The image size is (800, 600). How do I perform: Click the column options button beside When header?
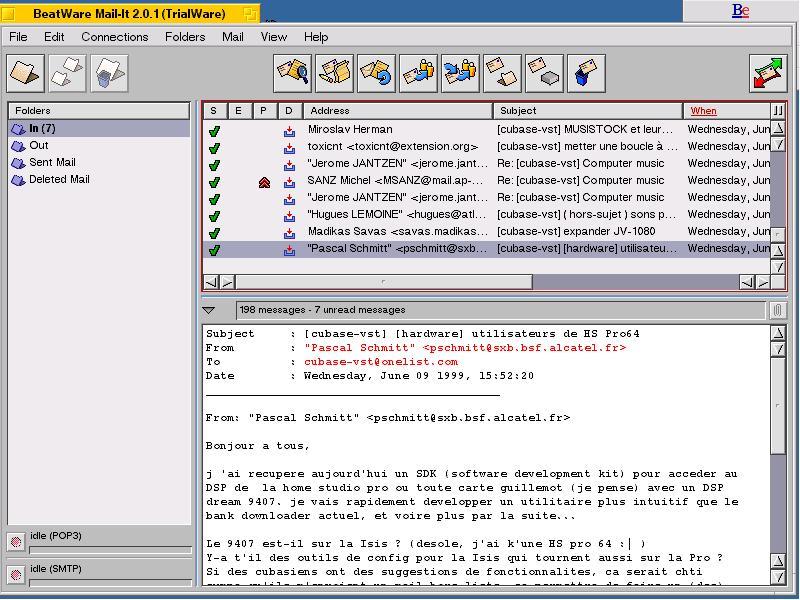point(778,111)
